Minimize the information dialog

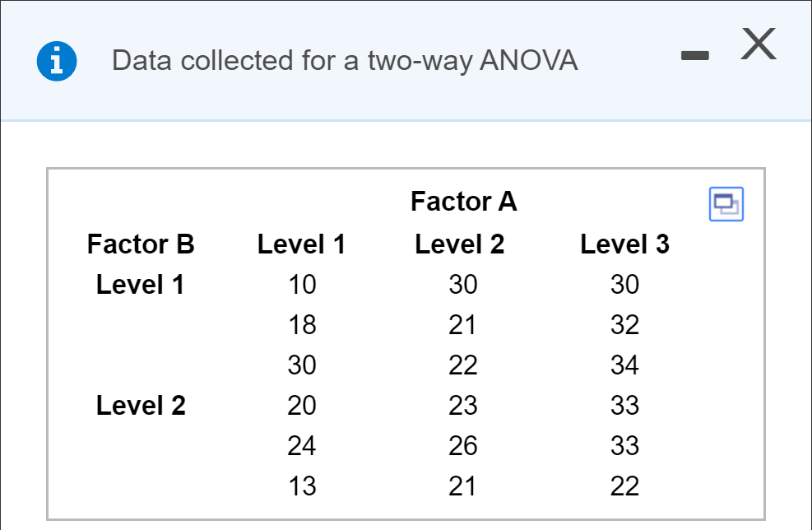[x=694, y=55]
